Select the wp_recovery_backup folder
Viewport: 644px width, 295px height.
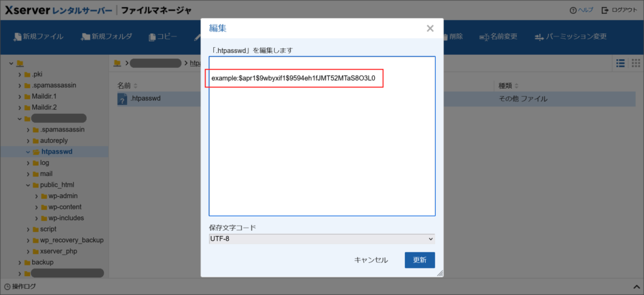click(72, 240)
